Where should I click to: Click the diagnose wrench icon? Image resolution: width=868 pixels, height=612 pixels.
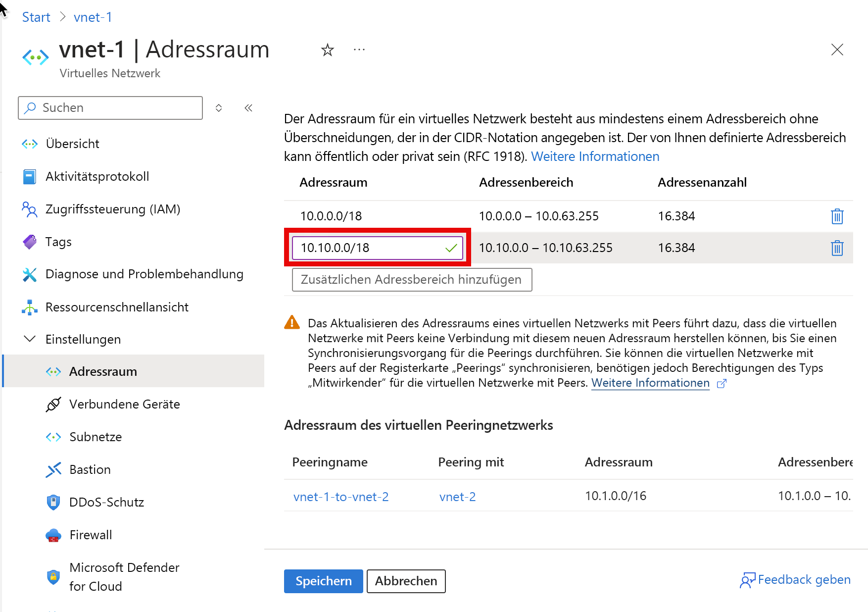coord(30,274)
